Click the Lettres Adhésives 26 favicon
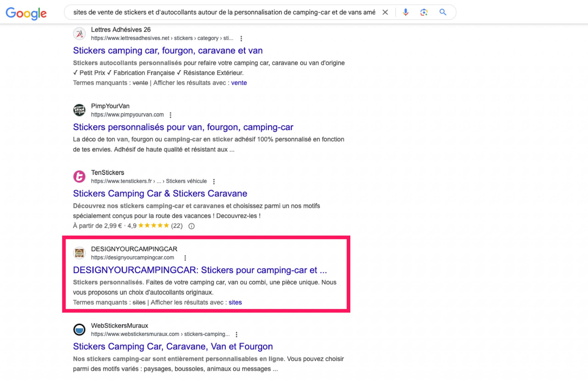The image size is (588, 380). [x=79, y=34]
